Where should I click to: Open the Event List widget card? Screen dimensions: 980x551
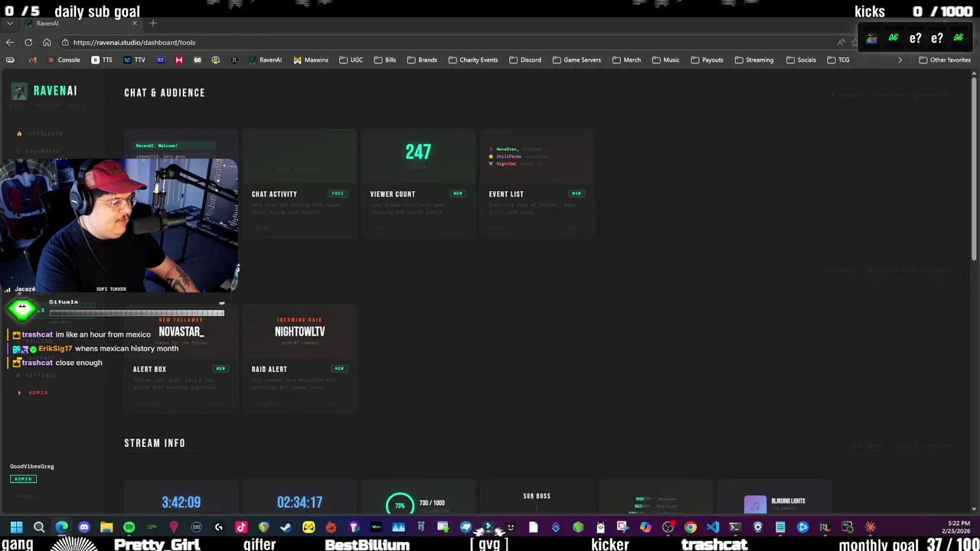(537, 184)
